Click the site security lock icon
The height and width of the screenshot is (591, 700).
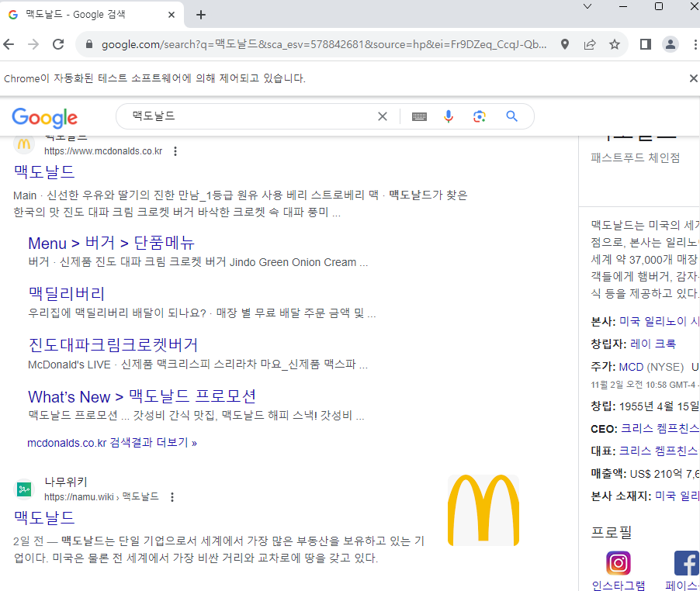[x=89, y=45]
